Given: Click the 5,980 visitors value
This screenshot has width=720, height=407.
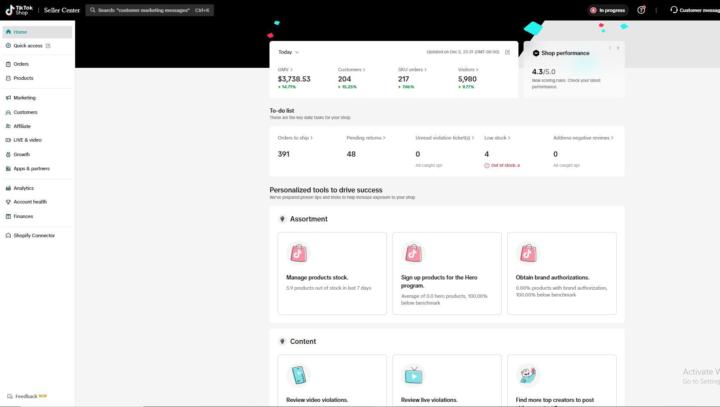Looking at the screenshot, I should pos(467,79).
